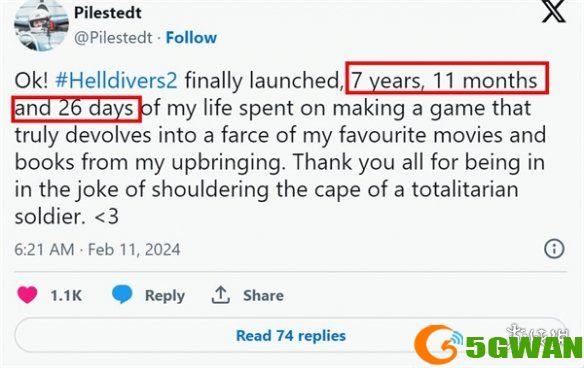Click the green 5GWAN watermark text
The height and width of the screenshot is (368, 584).
[x=524, y=348]
